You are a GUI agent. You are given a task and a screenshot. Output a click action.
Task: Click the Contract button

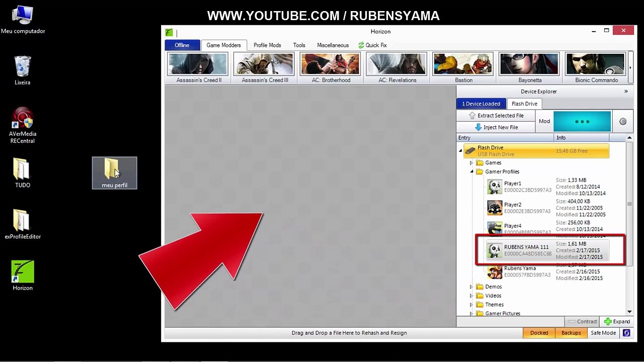point(583,322)
